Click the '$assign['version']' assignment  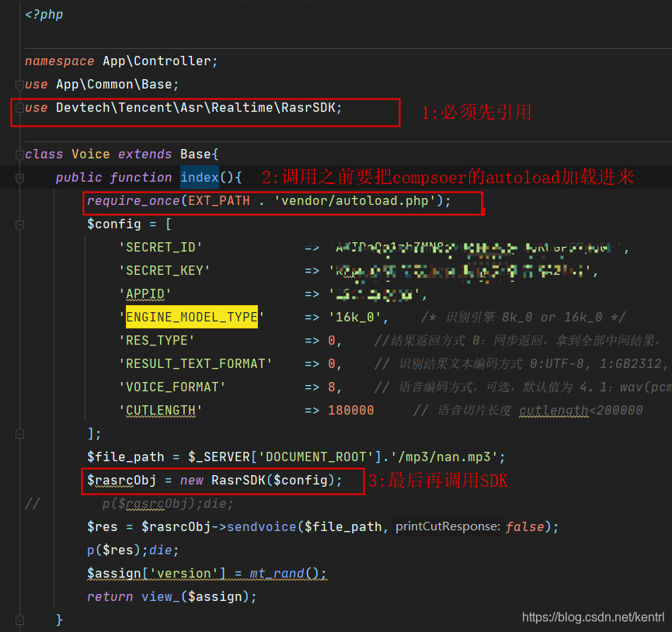point(156,573)
